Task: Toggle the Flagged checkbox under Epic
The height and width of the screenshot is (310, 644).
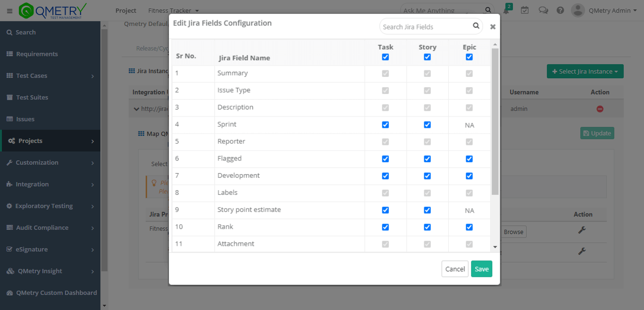Action: (x=469, y=159)
